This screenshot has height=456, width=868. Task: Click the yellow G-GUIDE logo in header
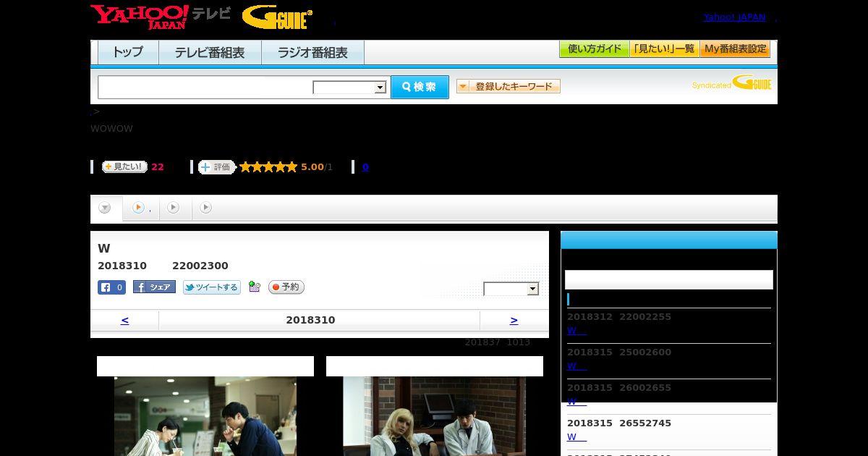click(277, 17)
